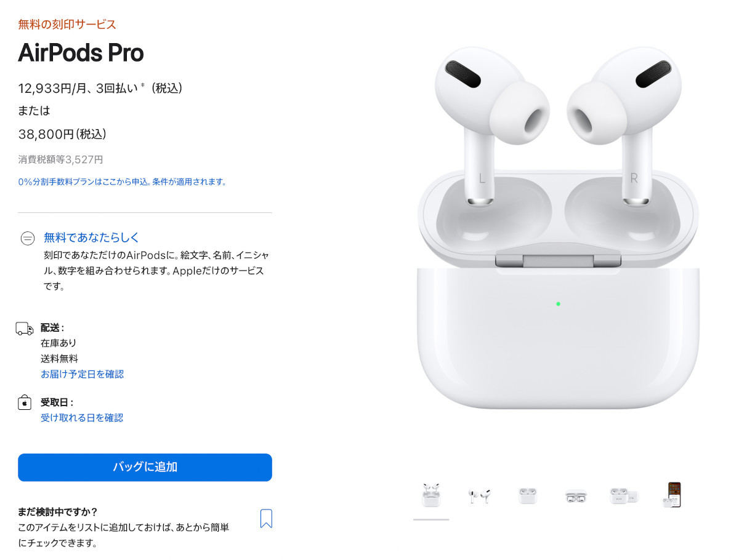
Task: Click the 無料の刻印サービス label
Action: [67, 25]
